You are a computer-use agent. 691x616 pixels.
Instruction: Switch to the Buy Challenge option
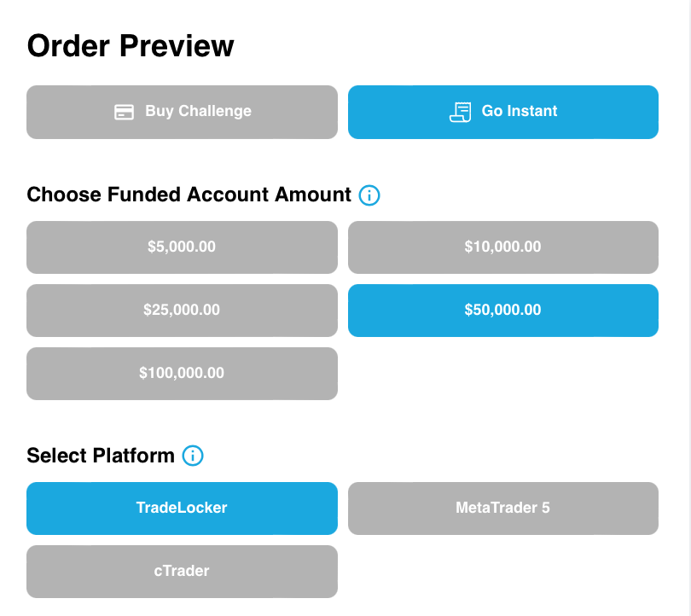click(x=182, y=112)
